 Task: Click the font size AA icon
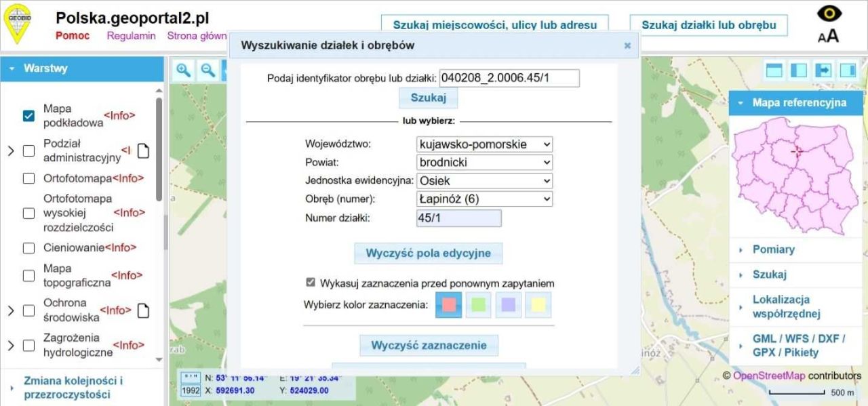tap(829, 35)
